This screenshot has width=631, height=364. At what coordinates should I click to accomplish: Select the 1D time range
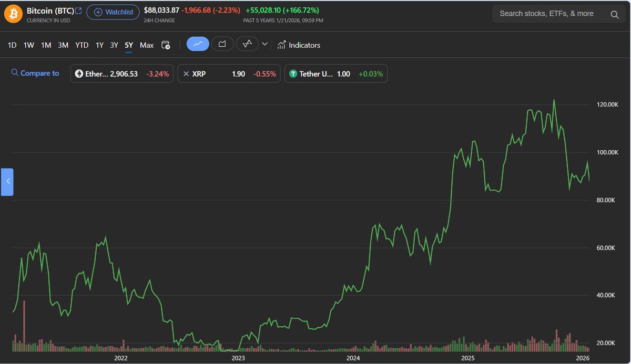click(12, 45)
